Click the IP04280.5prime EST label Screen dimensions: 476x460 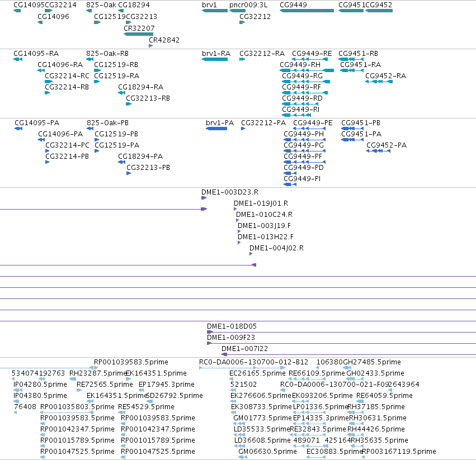pos(40,385)
